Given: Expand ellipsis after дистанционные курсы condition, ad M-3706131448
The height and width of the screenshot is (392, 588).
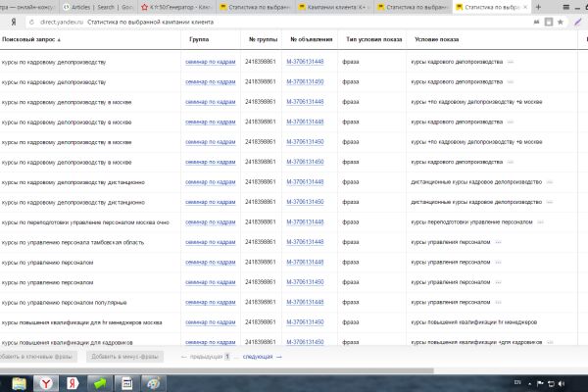Looking at the screenshot, I should pos(550,182).
